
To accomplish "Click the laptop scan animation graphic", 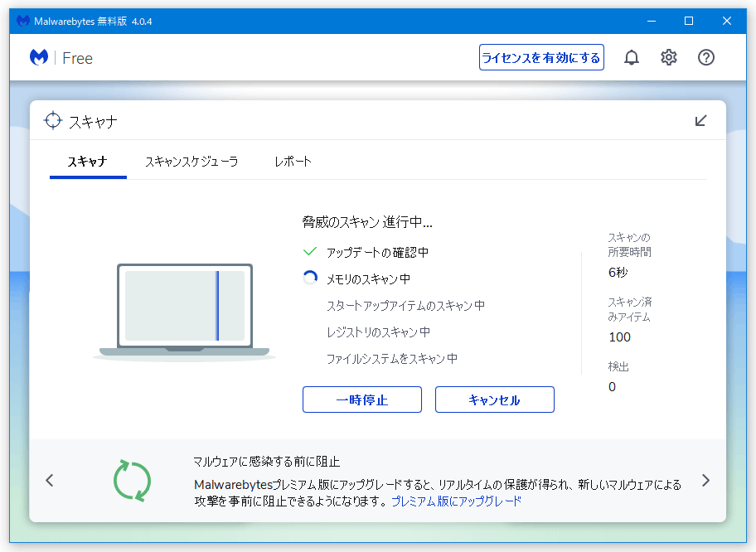I will click(184, 312).
